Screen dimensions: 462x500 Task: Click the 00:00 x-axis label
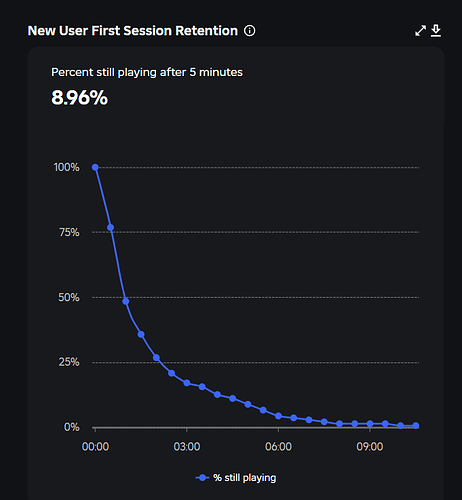click(x=95, y=447)
